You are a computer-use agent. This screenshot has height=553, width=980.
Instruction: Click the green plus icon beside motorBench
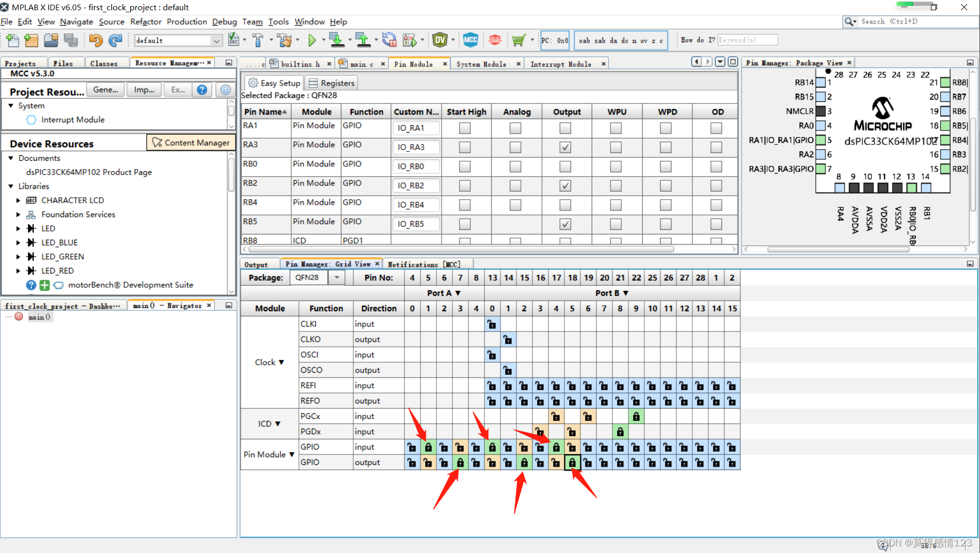[x=45, y=285]
